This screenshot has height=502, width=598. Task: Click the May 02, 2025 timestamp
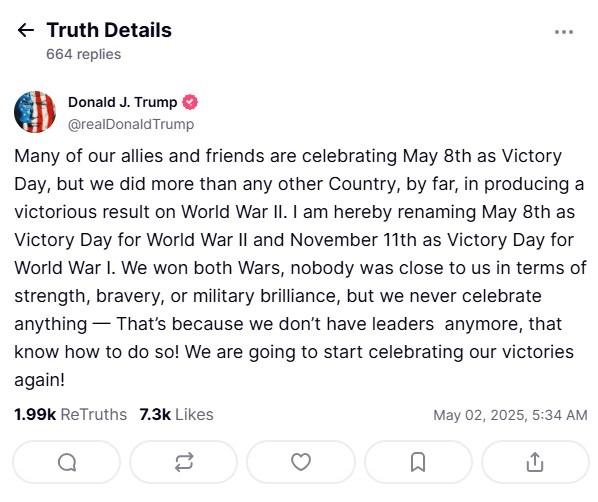click(x=510, y=415)
